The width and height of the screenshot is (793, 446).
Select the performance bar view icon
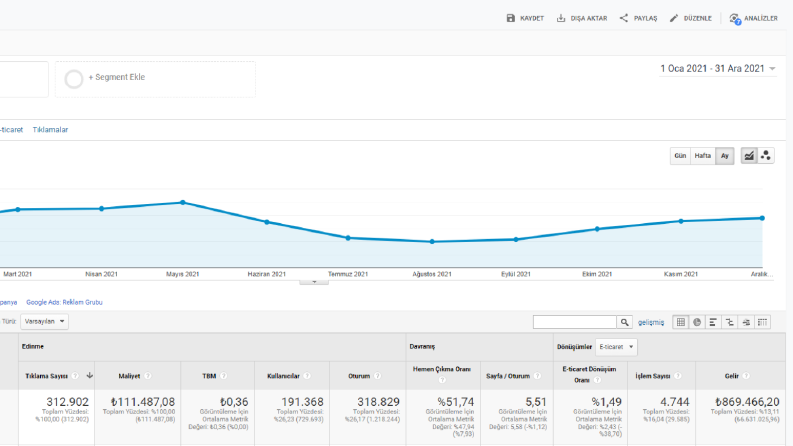[x=713, y=322]
